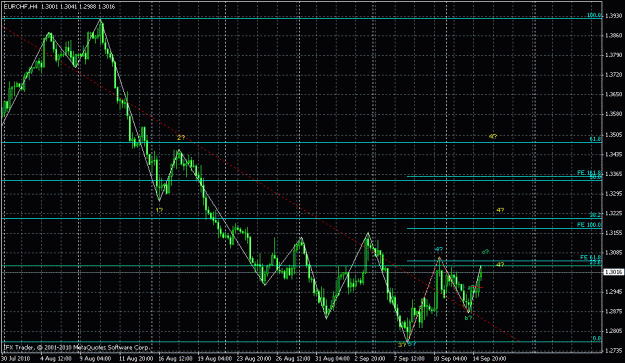Screen dimensions: 625x363
Task: Click the 1.2945 price axis label
Action: click(x=613, y=292)
